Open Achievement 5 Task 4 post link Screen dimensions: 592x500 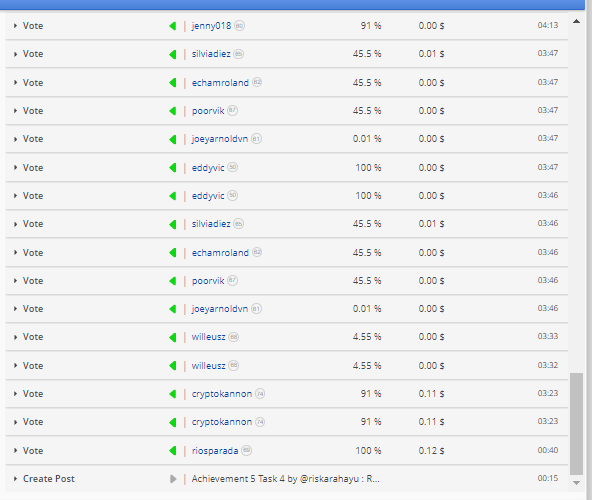pos(285,479)
